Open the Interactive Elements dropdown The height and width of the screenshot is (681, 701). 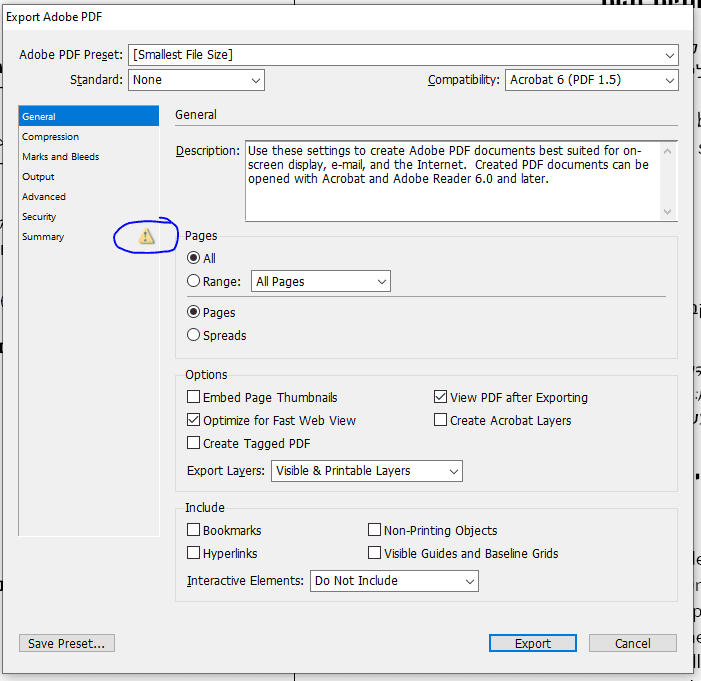click(x=394, y=581)
